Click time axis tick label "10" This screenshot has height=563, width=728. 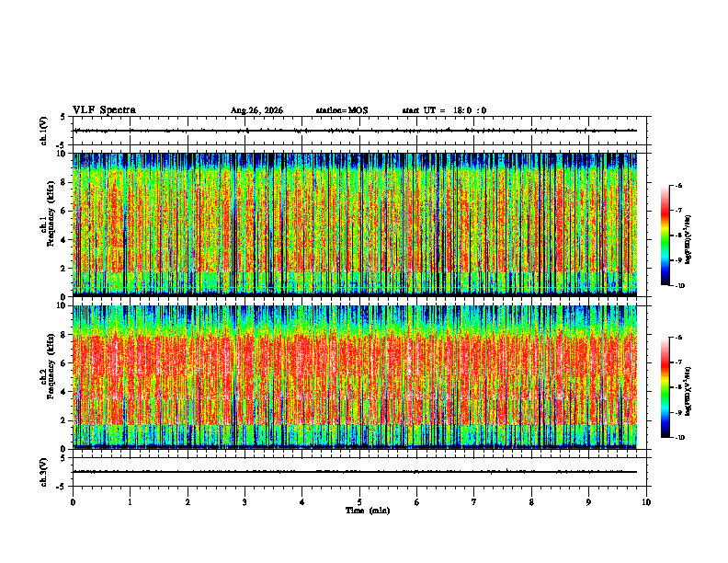(x=646, y=502)
